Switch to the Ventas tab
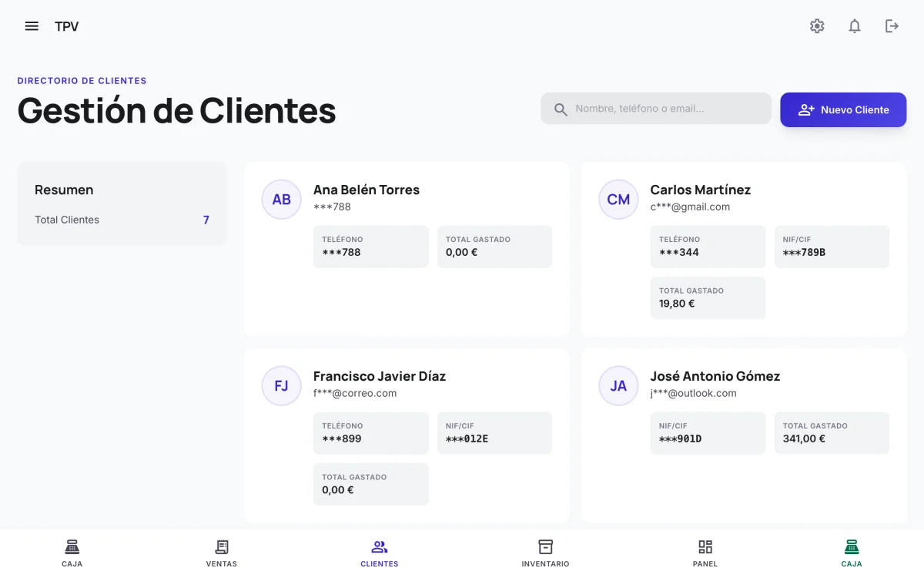 (x=222, y=553)
